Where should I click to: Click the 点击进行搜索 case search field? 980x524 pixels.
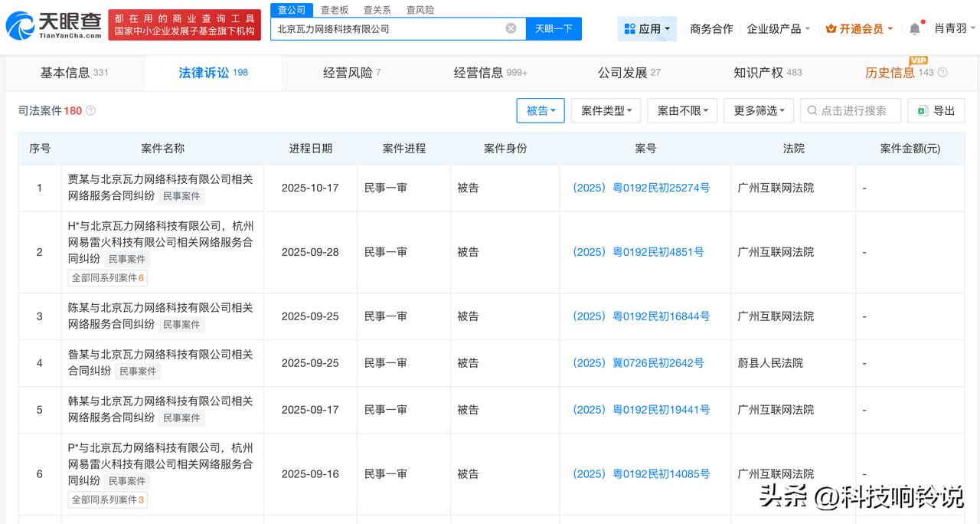coord(851,111)
